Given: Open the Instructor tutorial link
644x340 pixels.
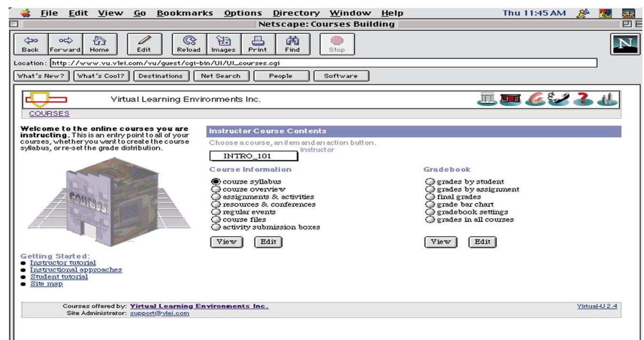Looking at the screenshot, I should point(63,262).
